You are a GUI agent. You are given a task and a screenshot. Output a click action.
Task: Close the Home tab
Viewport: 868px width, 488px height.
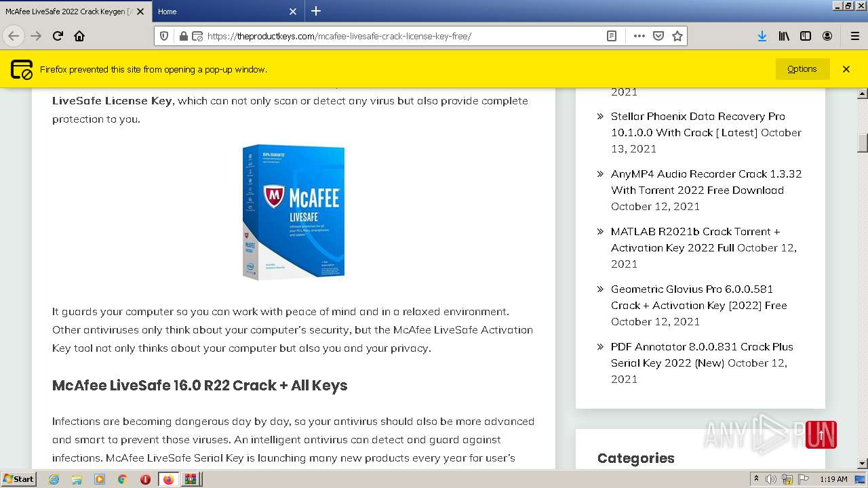point(293,12)
